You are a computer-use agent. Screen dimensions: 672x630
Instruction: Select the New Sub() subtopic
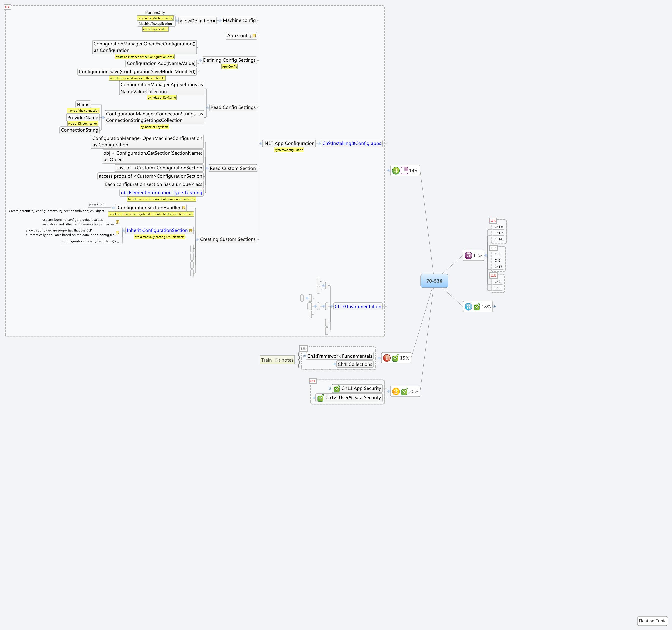pyautogui.click(x=97, y=205)
